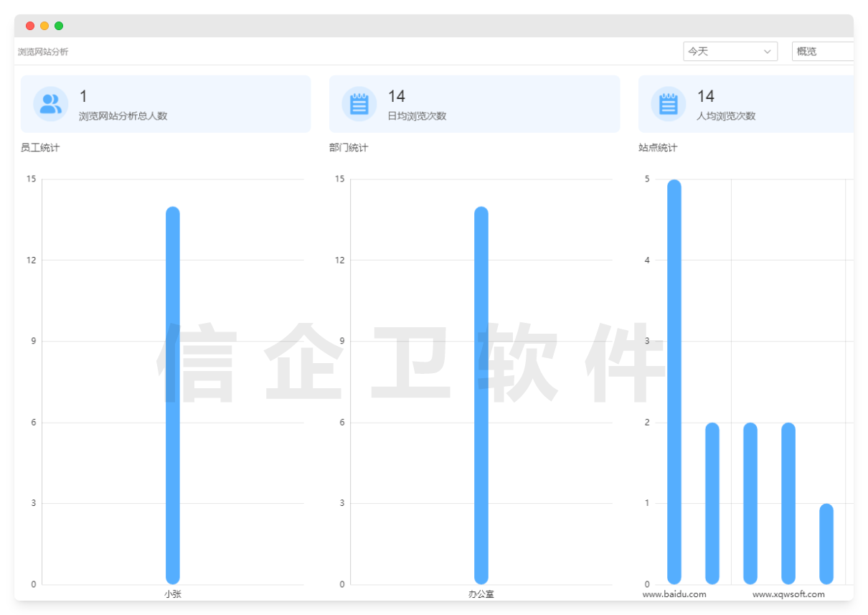The image size is (868, 615).
Task: Click the www.xqwsoft.com axis label
Action: (788, 594)
